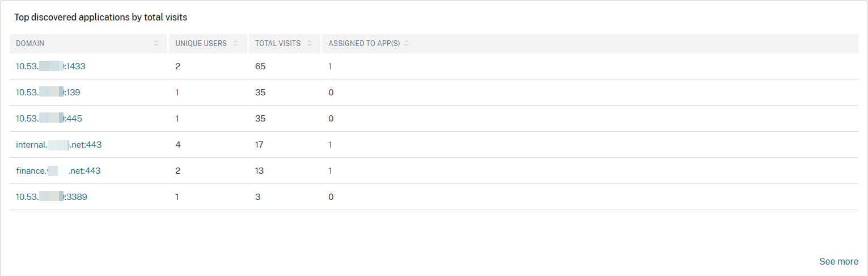Open assigned app count for :1433 row
Viewport: 868px width, 276px height.
[x=330, y=66]
